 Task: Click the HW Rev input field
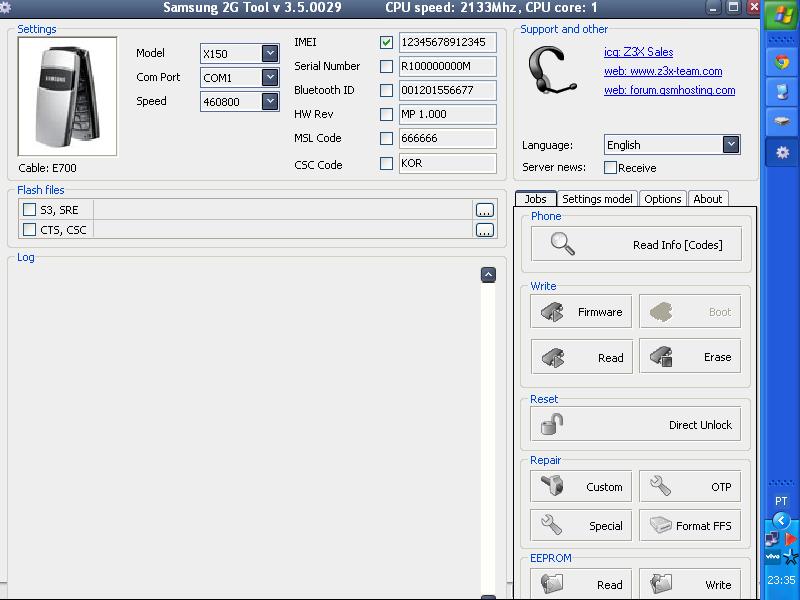(x=447, y=114)
